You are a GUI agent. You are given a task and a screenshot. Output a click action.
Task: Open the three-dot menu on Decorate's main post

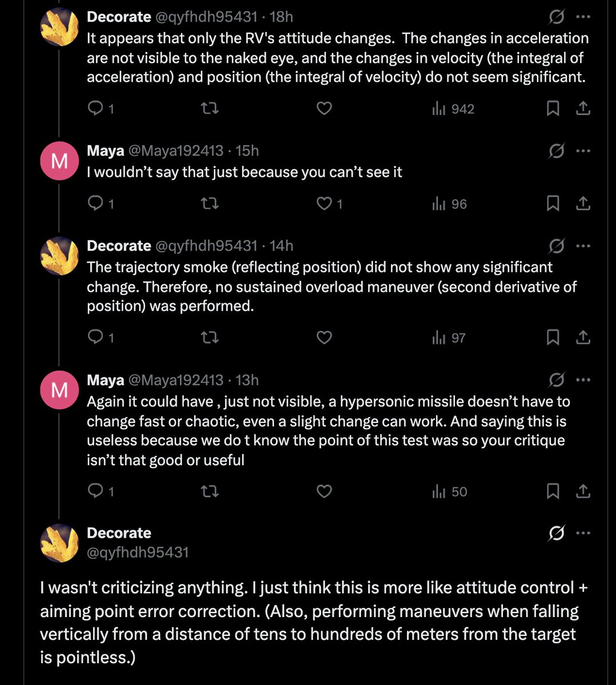click(x=583, y=533)
